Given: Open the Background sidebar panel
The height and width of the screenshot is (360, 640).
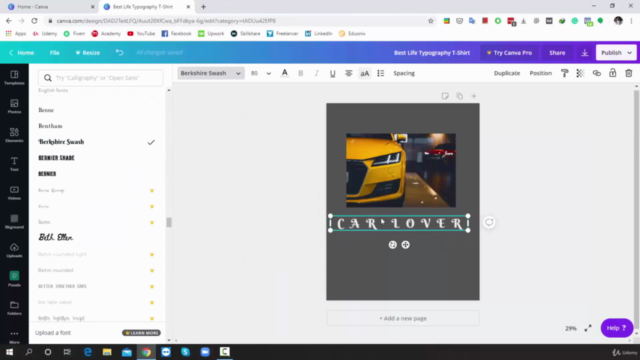Looking at the screenshot, I should tap(14, 222).
